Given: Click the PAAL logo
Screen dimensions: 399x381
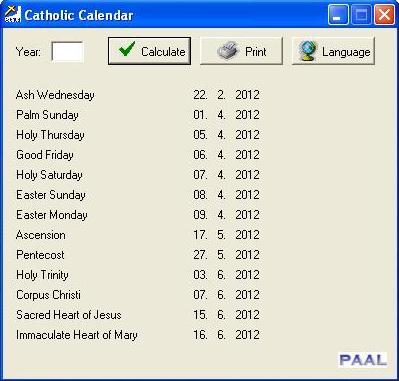Looking at the screenshot, I should coord(363,360).
